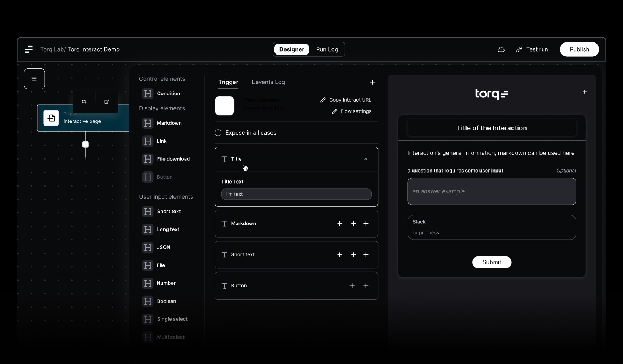This screenshot has width=623, height=364.
Task: Open the hamburger menu on canvas
Action: coord(35,79)
